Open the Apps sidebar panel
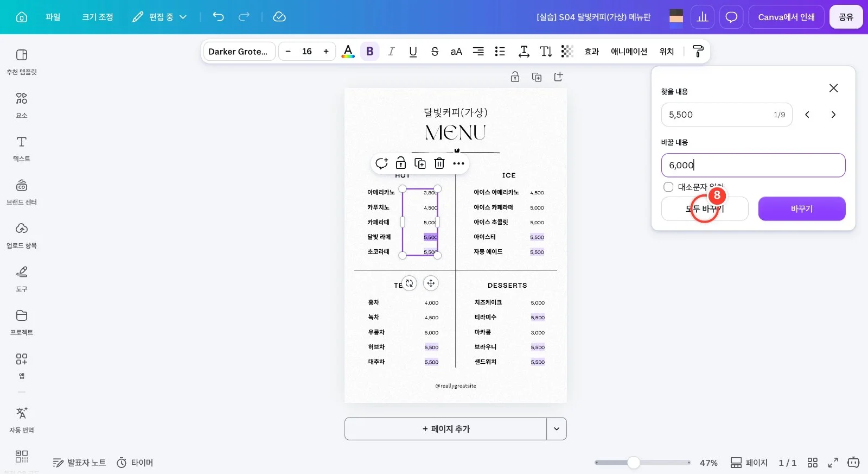Viewport: 868px width, 474px height. 22,366
